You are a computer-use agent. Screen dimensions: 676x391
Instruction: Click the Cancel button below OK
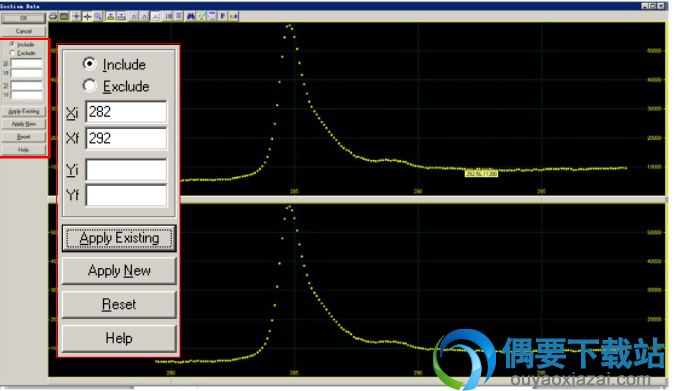click(x=23, y=31)
